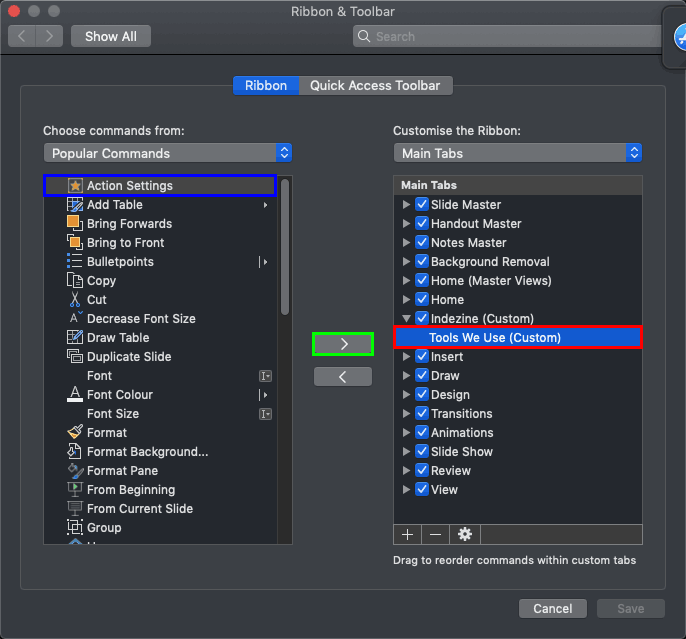Click the magnifier icon in Search field
Screen dimensions: 686x639
[364, 36]
